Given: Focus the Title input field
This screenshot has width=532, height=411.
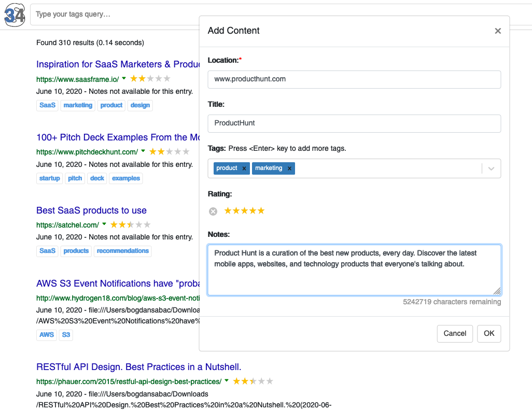Looking at the screenshot, I should 354,123.
